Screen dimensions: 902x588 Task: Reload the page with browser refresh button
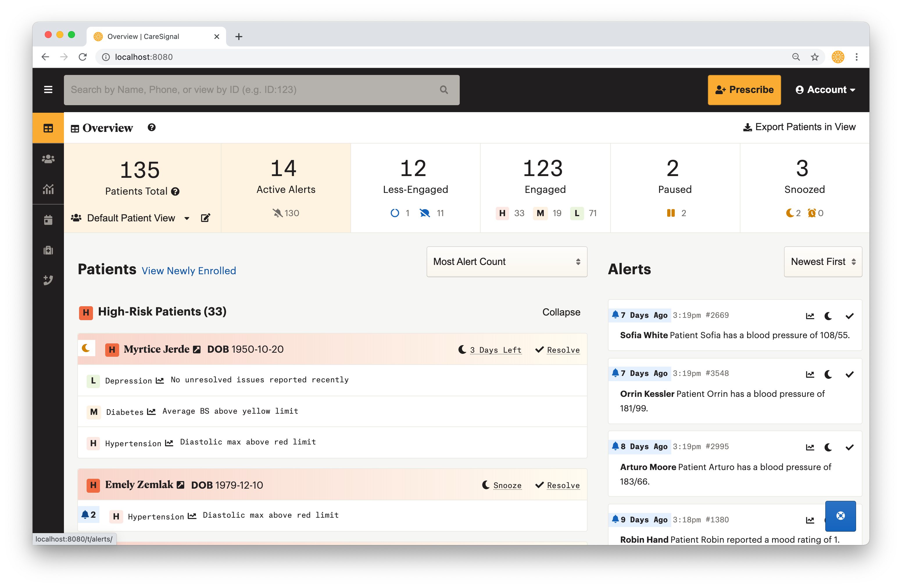83,57
